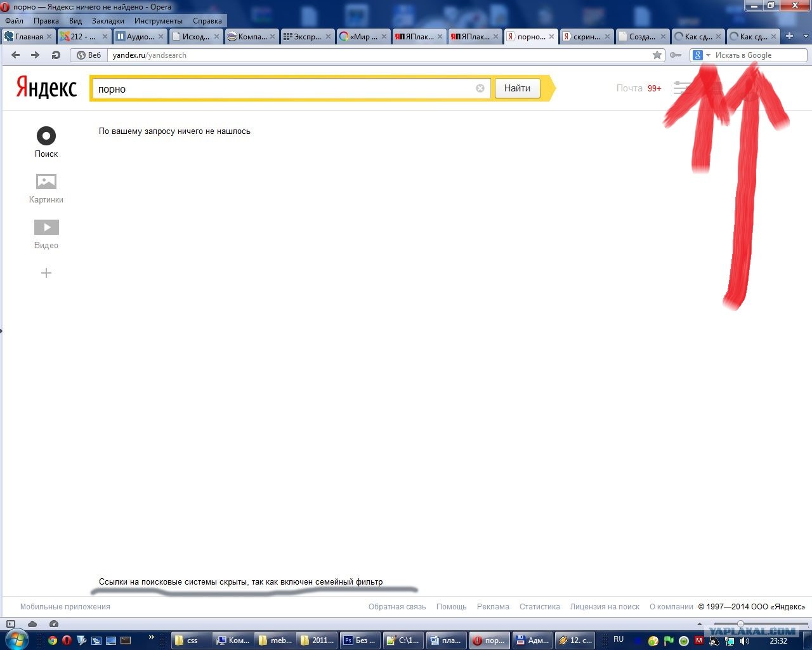Viewport: 812px width, 650px height.
Task: Click the Веб security badge in address bar
Action: pyautogui.click(x=89, y=55)
